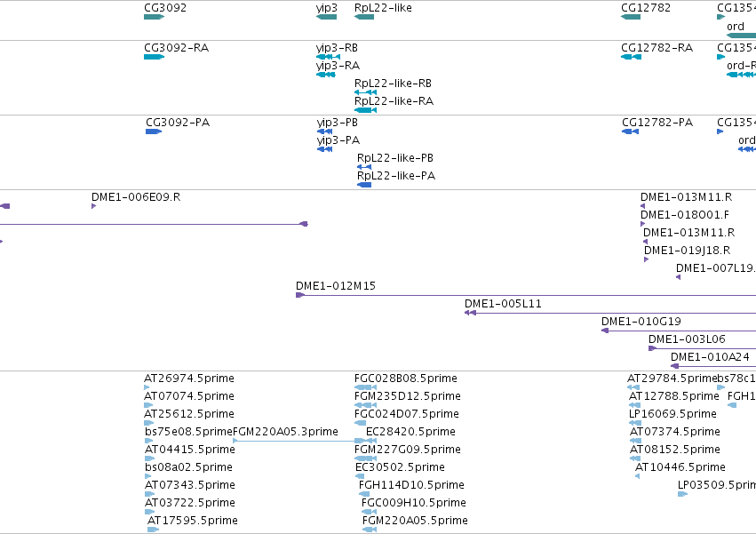756x534 pixels.
Task: Click the yip3 gene label
Action: [326, 8]
